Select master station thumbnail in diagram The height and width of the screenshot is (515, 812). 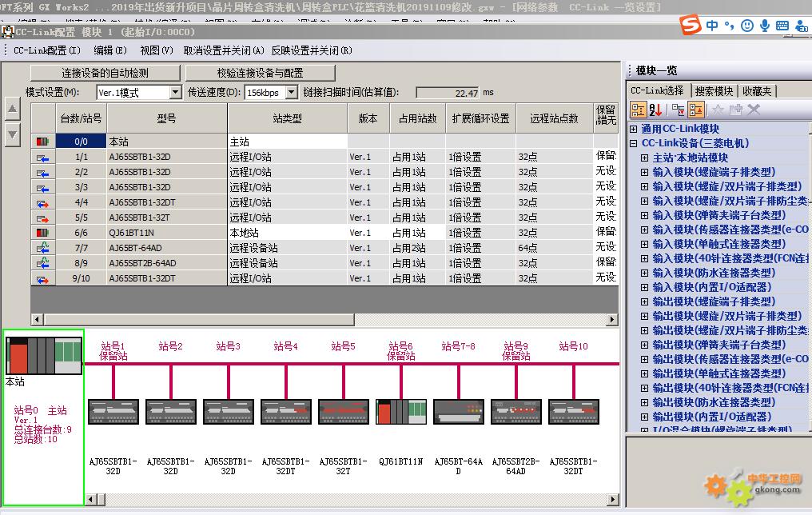pyautogui.click(x=43, y=355)
